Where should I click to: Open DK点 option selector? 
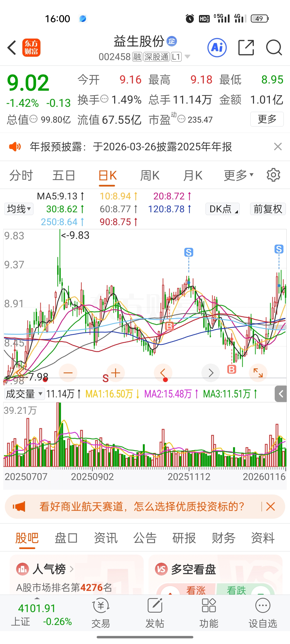223,209
